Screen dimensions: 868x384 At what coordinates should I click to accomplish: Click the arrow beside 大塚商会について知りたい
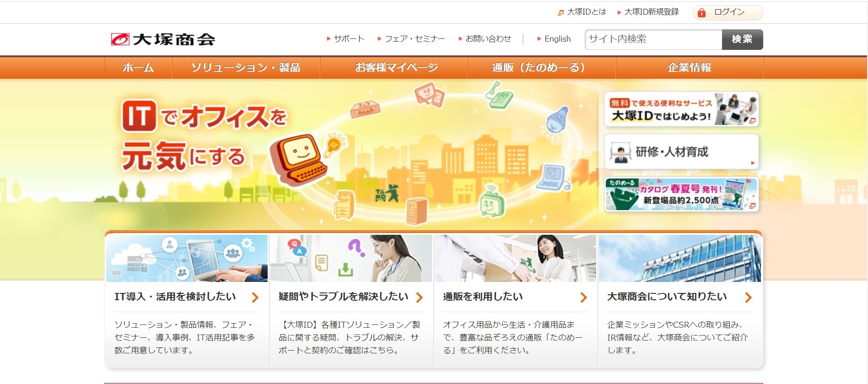click(748, 297)
